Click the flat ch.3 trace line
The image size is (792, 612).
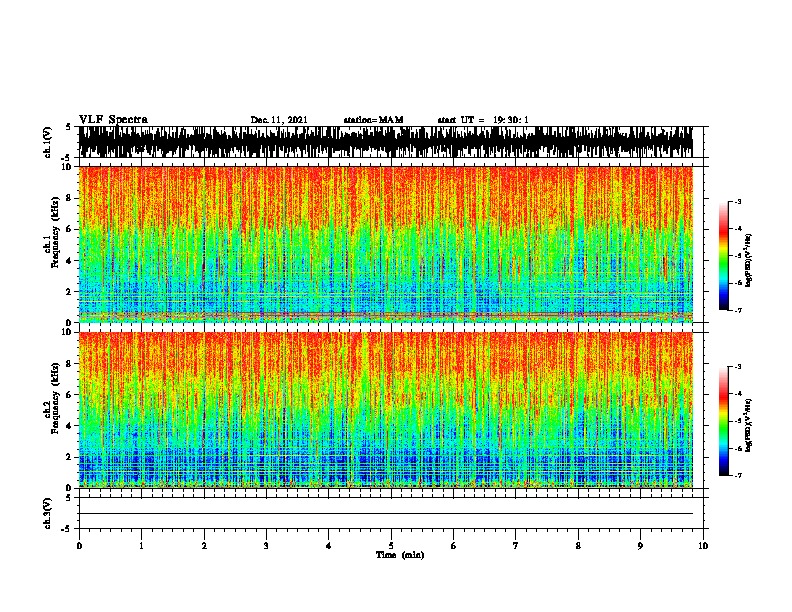pyautogui.click(x=386, y=514)
